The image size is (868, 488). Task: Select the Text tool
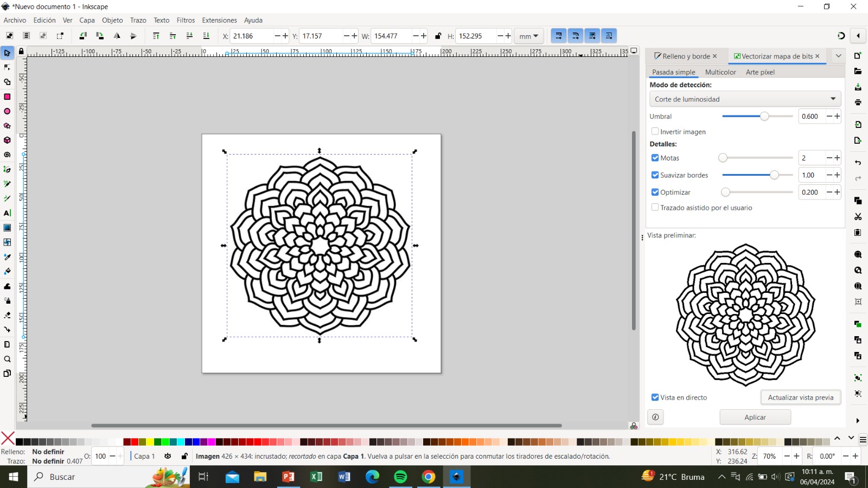[7, 213]
